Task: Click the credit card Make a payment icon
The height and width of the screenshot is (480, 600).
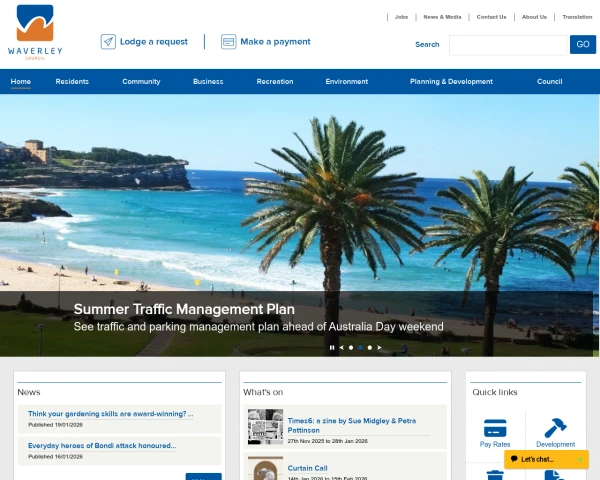Action: (x=228, y=42)
